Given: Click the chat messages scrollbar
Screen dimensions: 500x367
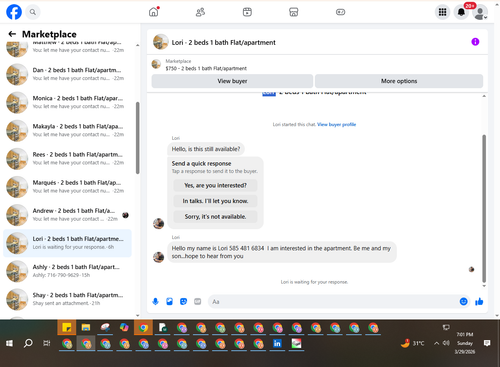Looking at the screenshot, I should coord(484,209).
